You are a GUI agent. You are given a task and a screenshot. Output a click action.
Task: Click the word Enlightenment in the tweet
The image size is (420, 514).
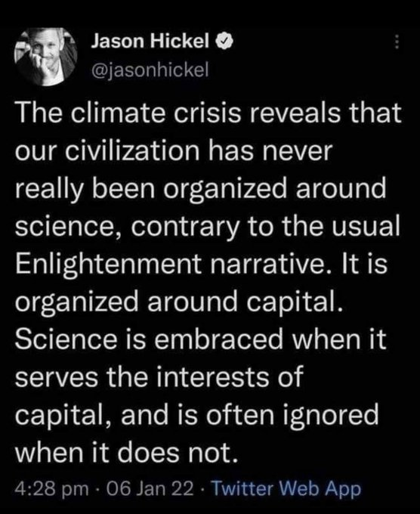coord(108,263)
